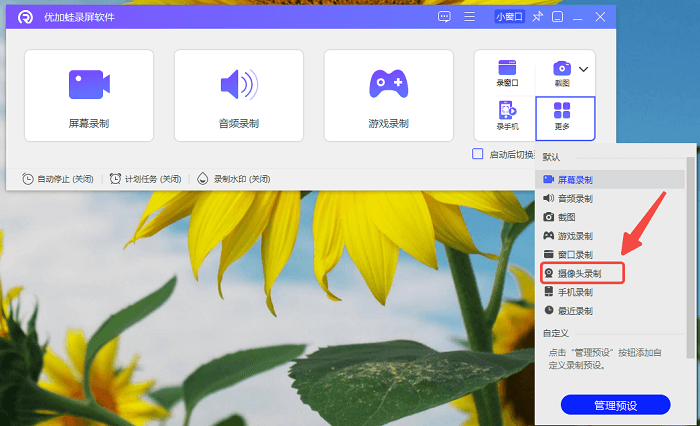
Task: Tick the 启动后切换 checkbox
Action: (478, 154)
